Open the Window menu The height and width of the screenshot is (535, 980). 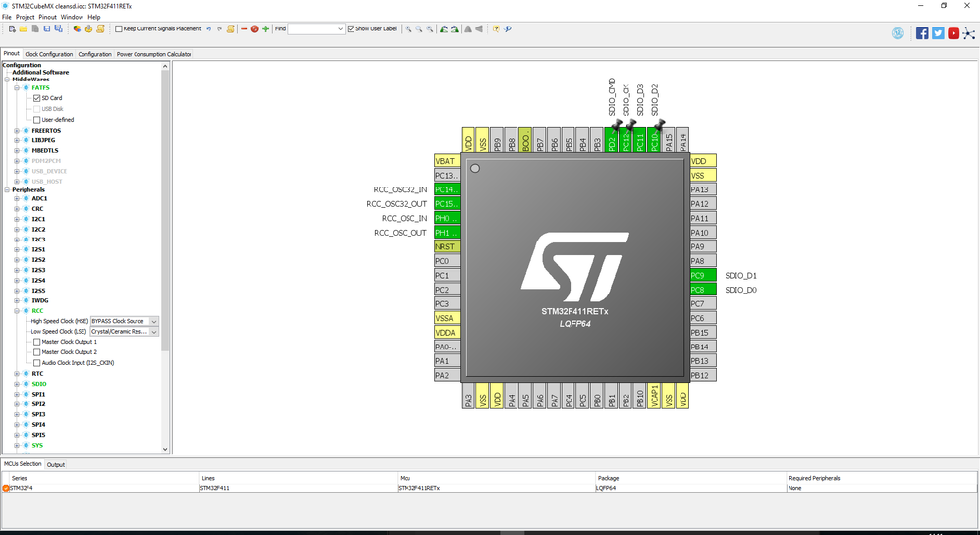point(72,17)
